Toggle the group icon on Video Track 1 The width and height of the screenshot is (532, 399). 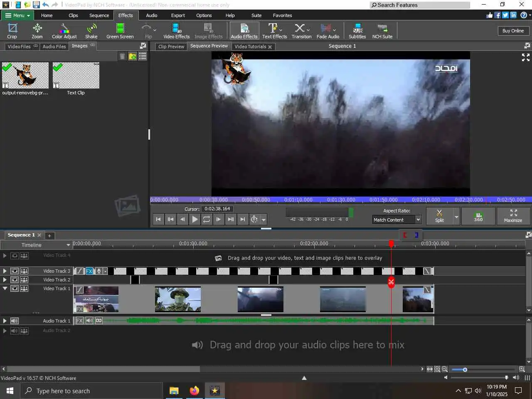pyautogui.click(x=24, y=288)
